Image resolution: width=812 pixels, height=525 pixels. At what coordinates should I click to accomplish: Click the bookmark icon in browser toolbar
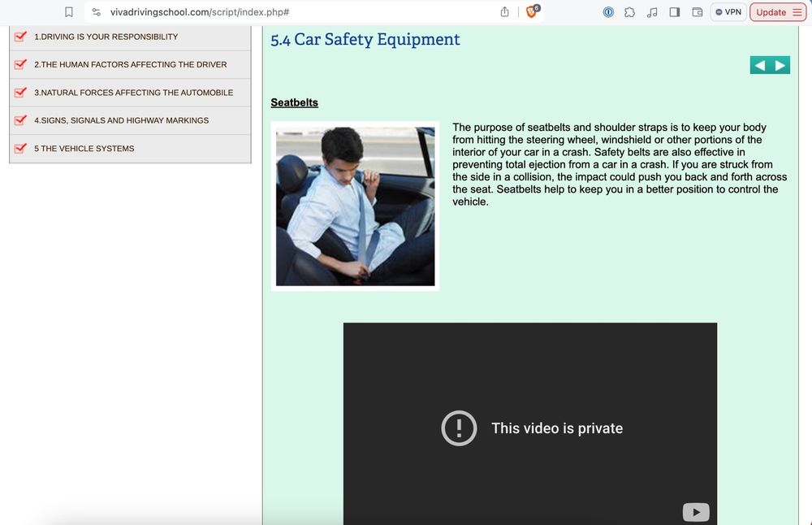(69, 12)
